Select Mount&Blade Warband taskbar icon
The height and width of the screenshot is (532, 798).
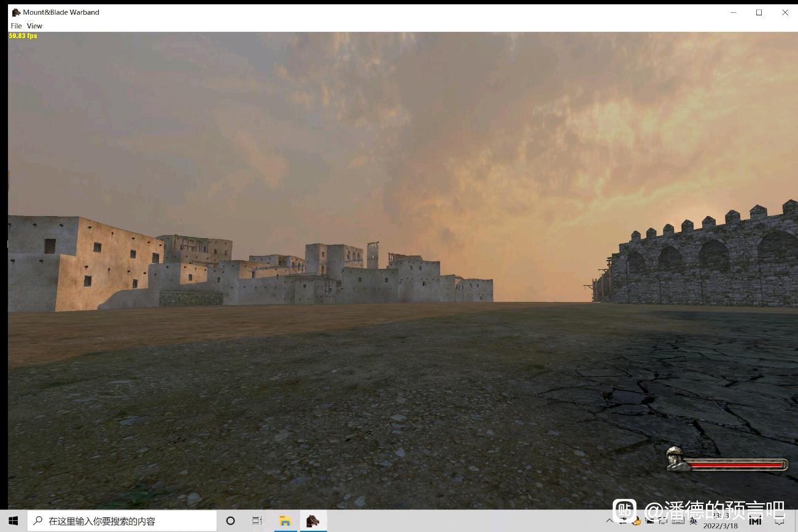[313, 521]
